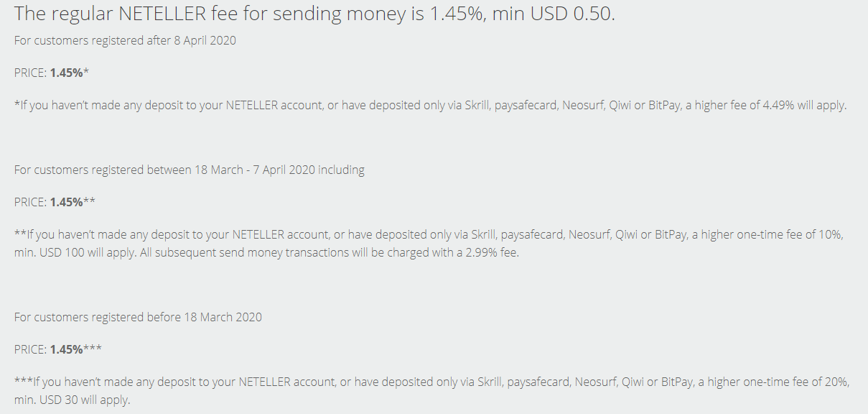This screenshot has width=868, height=414.
Task: Click 'For customers registered after 8 April 2020'
Action: [125, 40]
